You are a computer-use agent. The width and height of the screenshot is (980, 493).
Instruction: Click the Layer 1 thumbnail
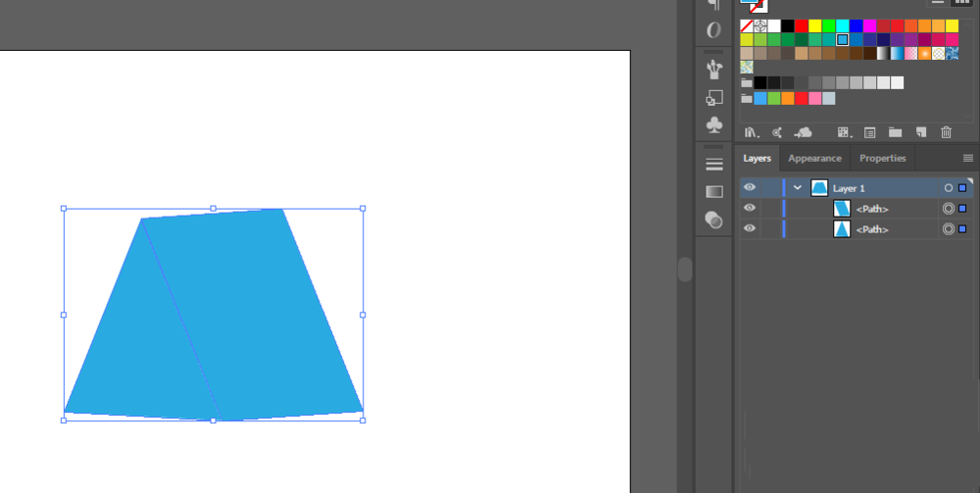(x=819, y=187)
